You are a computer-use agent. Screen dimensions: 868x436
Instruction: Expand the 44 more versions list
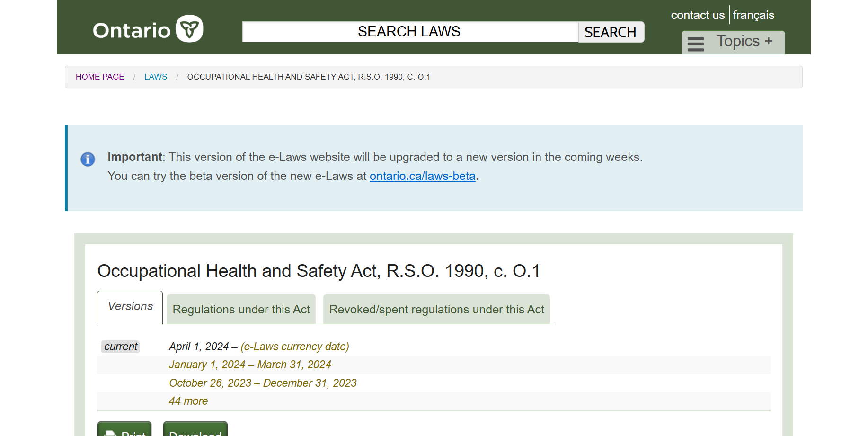pos(188,401)
